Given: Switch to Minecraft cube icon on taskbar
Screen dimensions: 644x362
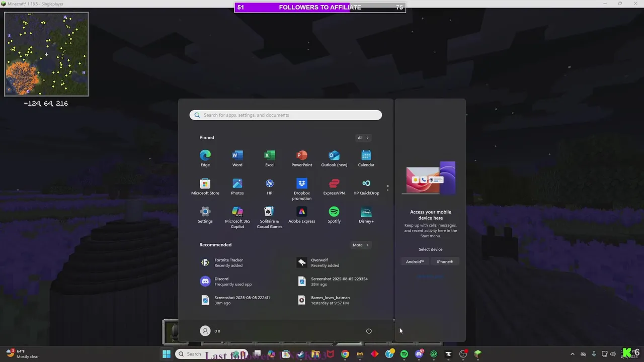Looking at the screenshot, I should coord(477,354).
